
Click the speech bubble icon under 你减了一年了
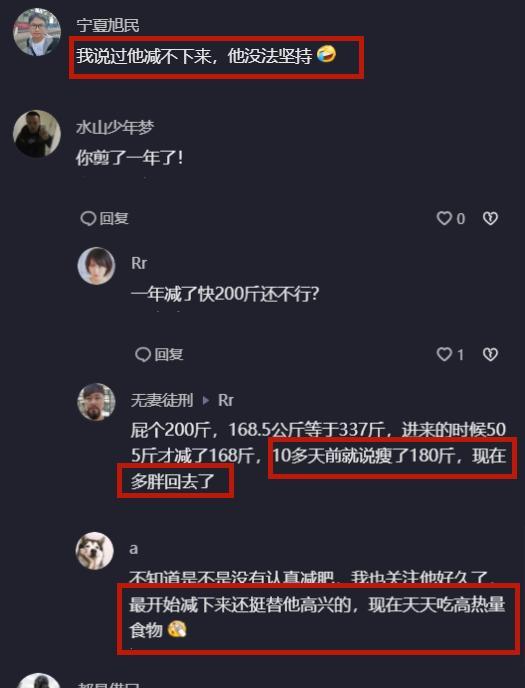click(88, 218)
